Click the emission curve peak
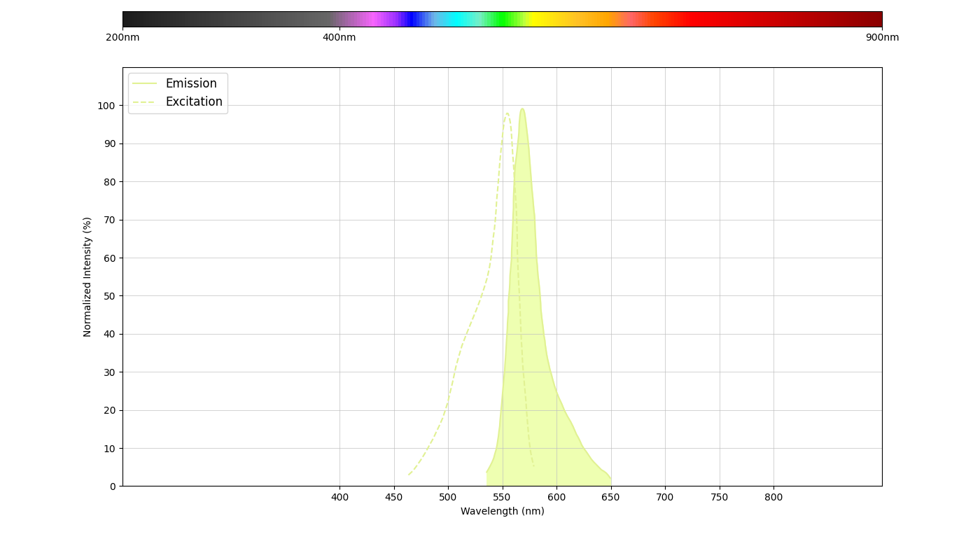Viewport: 980px width, 560px height. click(x=522, y=109)
